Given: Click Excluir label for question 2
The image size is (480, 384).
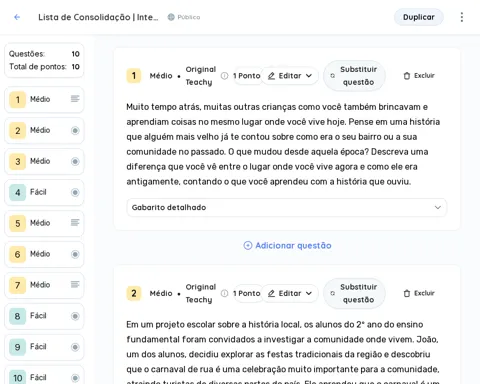Looking at the screenshot, I should 424,293.
